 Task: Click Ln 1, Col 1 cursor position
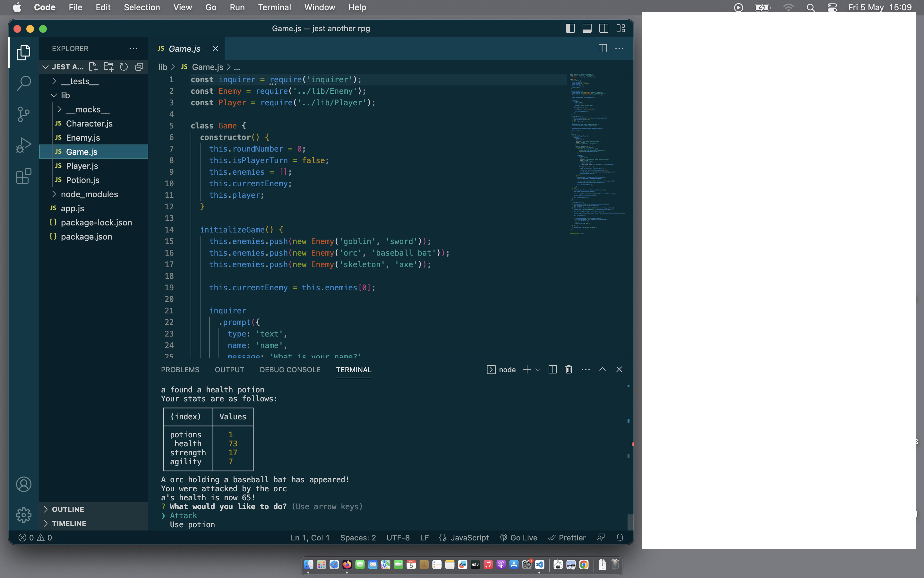pyautogui.click(x=310, y=538)
